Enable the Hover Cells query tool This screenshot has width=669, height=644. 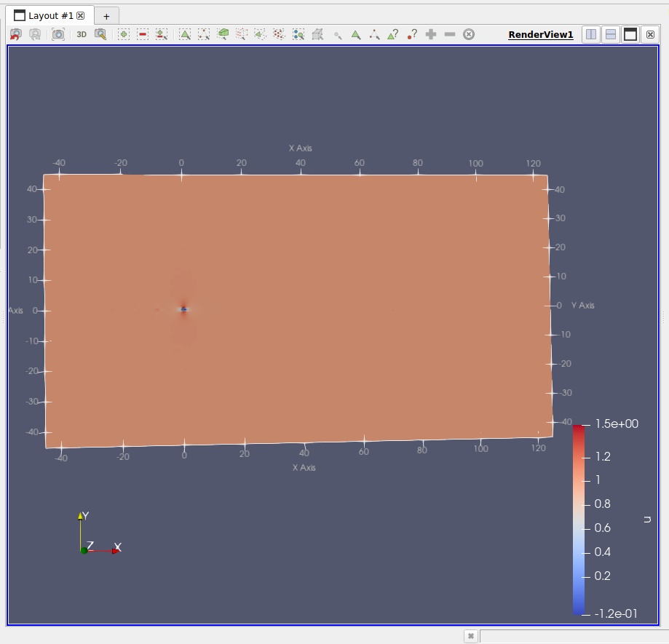point(392,33)
